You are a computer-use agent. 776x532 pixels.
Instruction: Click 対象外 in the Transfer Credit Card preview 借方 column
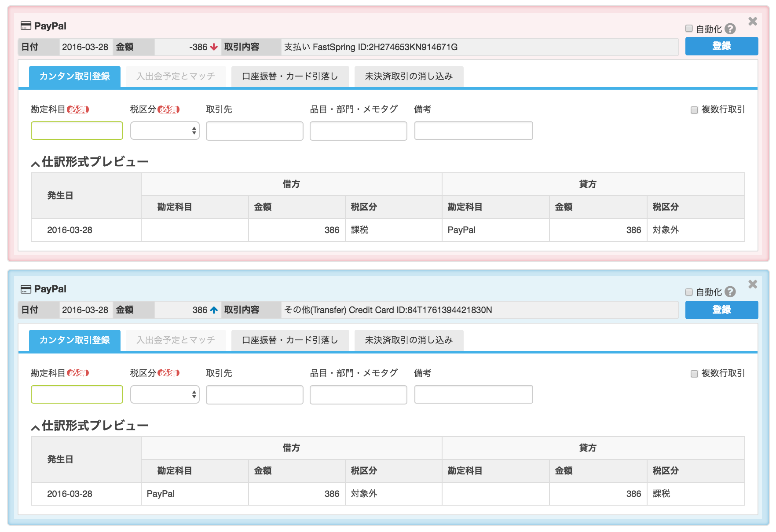click(x=364, y=494)
